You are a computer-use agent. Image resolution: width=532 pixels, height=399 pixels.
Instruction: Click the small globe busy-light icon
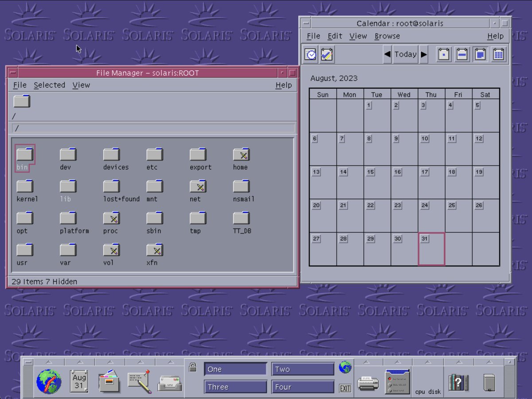(x=345, y=367)
